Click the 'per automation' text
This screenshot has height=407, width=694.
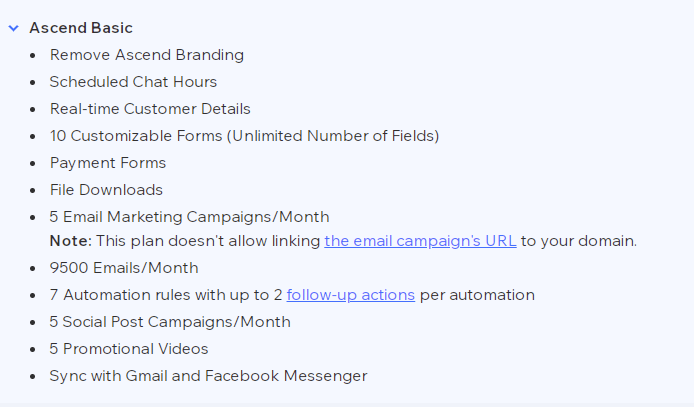coord(477,295)
